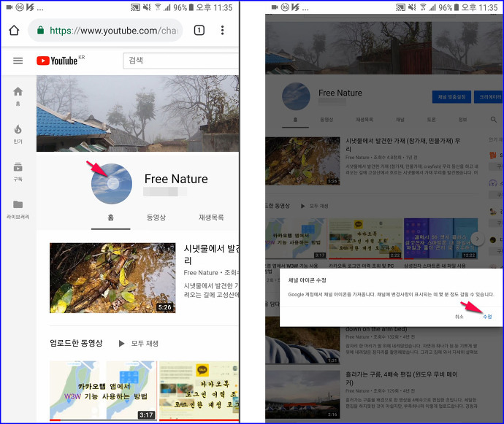
Task: Open the 12:22 삼성전자 스마트폰 video thumbnail
Action: [x=440, y=239]
